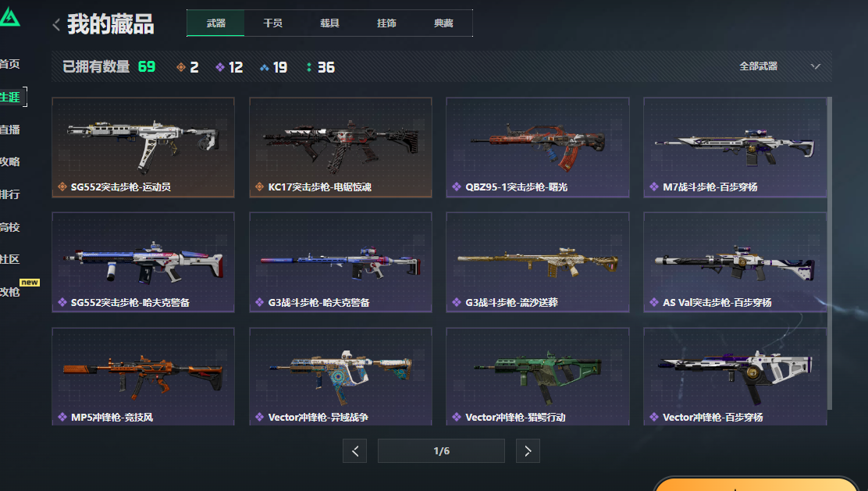Click the purple rarity icon showing 12
Image resolution: width=868 pixels, height=491 pixels.
(220, 68)
